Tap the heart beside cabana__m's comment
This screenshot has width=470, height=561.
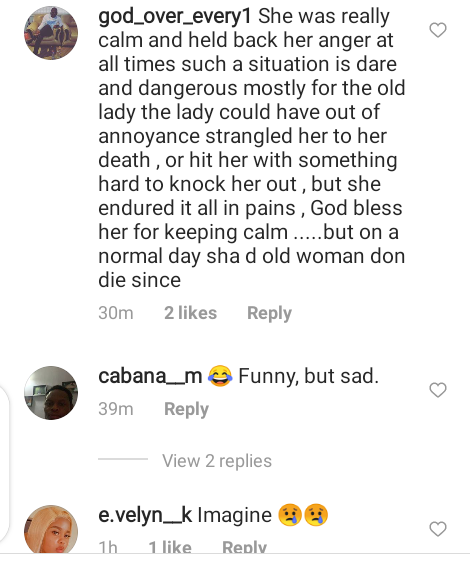coord(437,390)
